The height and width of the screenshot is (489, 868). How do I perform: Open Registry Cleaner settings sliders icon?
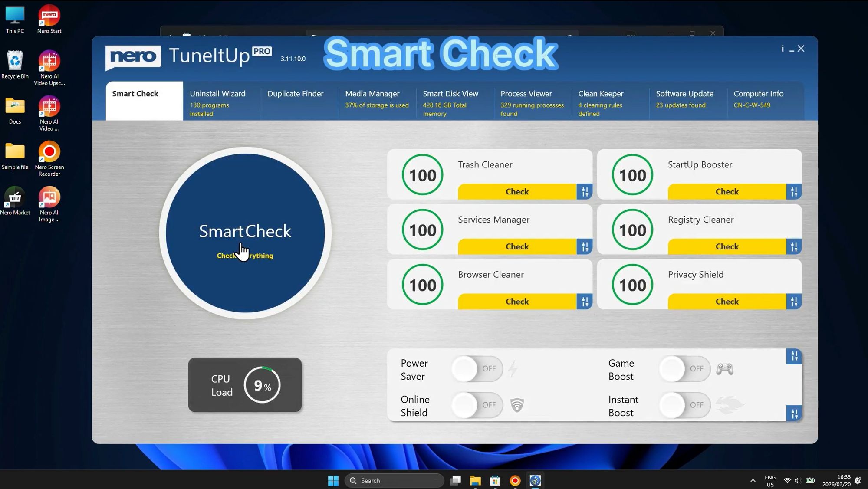(794, 246)
